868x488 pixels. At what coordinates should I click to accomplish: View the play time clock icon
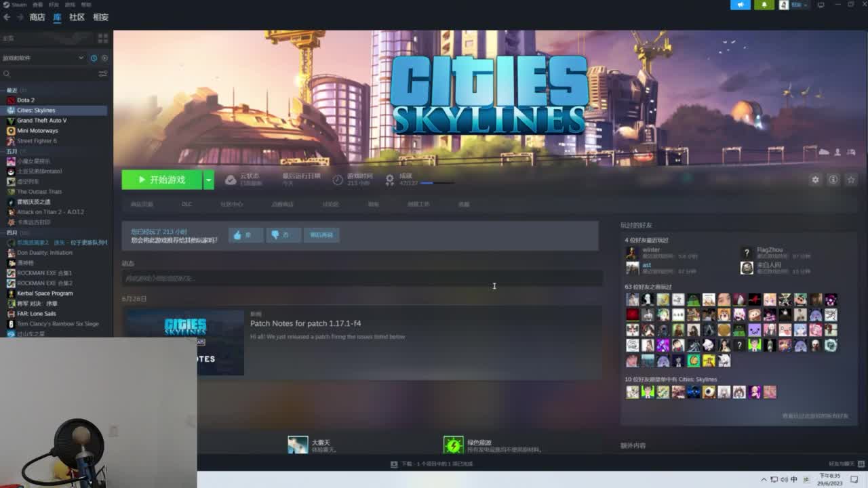(338, 180)
